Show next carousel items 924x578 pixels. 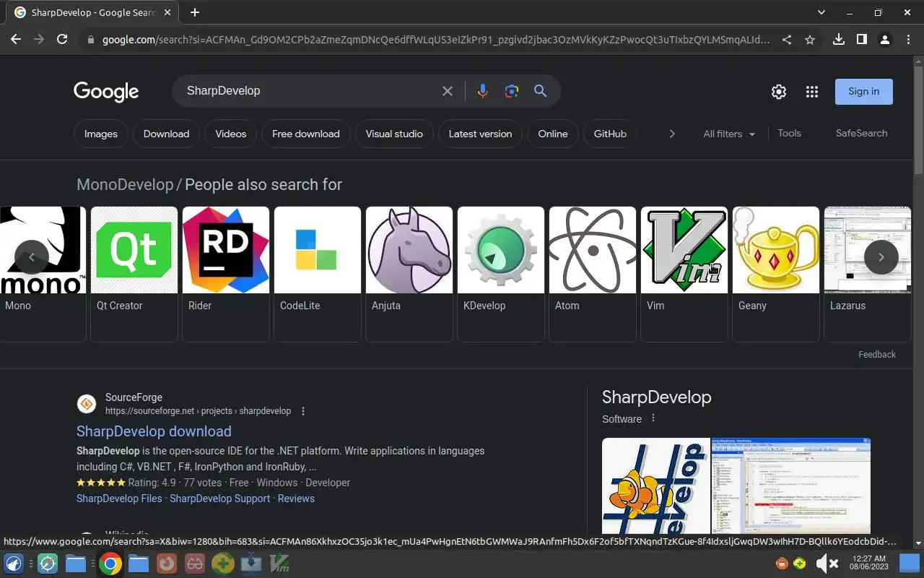pyautogui.click(x=881, y=257)
